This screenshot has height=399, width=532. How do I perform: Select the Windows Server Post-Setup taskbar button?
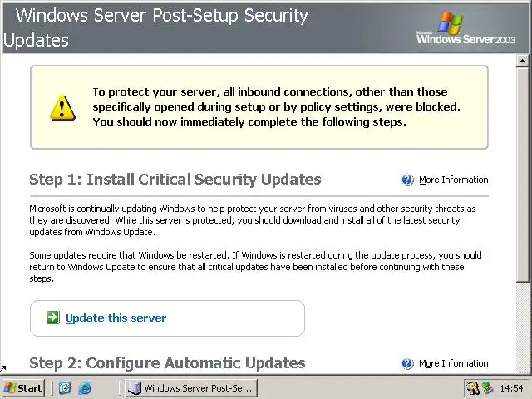[190, 387]
